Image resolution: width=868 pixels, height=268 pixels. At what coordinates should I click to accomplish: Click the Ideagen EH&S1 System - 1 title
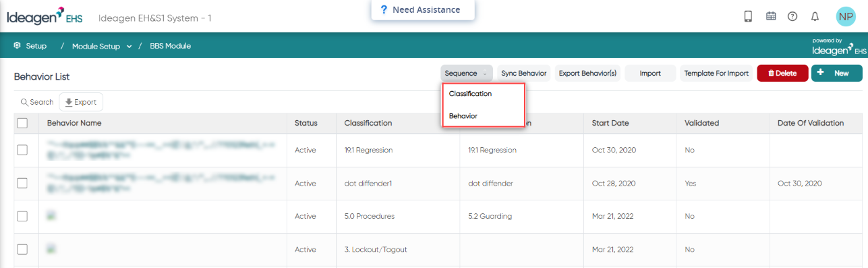click(154, 18)
